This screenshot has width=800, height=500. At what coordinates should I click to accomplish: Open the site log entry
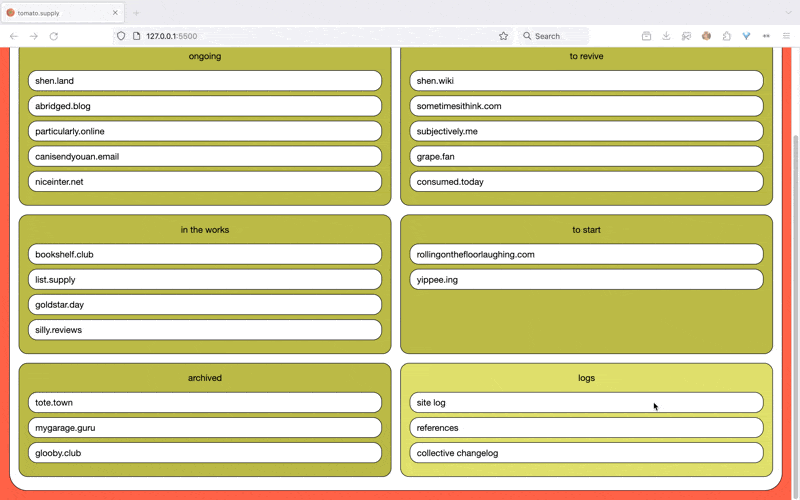coord(586,403)
